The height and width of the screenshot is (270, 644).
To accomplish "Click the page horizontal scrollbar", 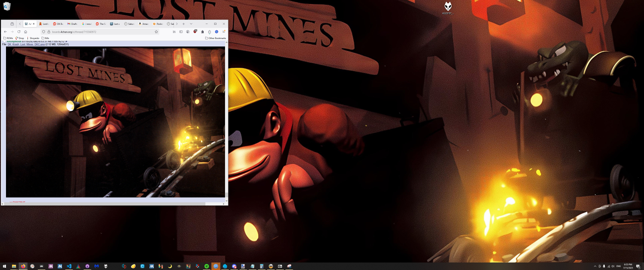I will 105,204.
